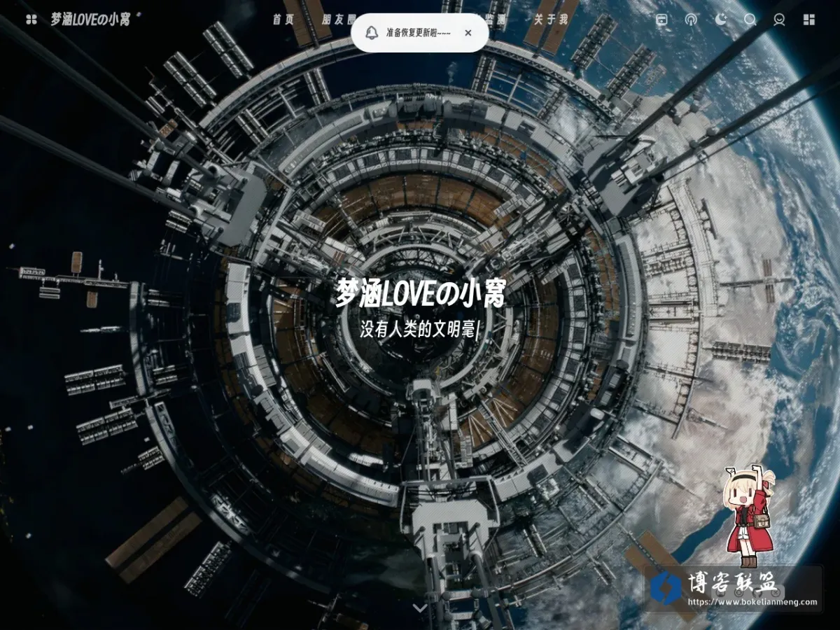Viewport: 840px width, 630px height.
Task: Click the subtitle text 没有人类的文明毫
Action: (417, 330)
